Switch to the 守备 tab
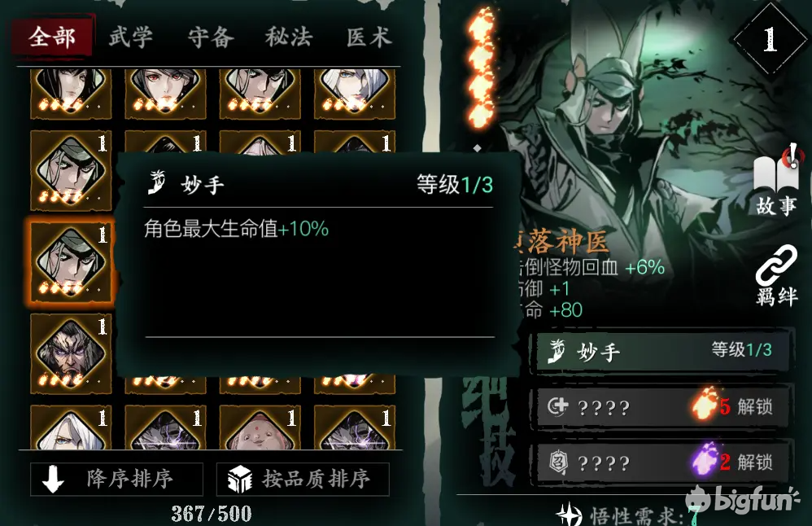Viewport: 812px width, 526px height. click(211, 37)
